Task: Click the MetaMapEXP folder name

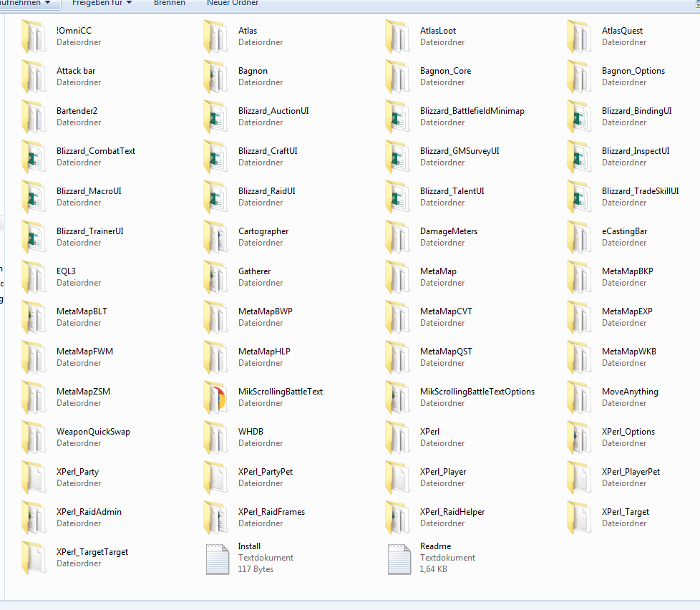Action: (627, 311)
